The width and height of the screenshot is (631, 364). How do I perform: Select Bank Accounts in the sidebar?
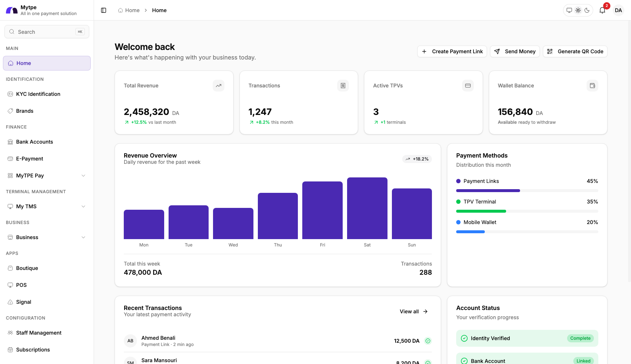point(34,142)
